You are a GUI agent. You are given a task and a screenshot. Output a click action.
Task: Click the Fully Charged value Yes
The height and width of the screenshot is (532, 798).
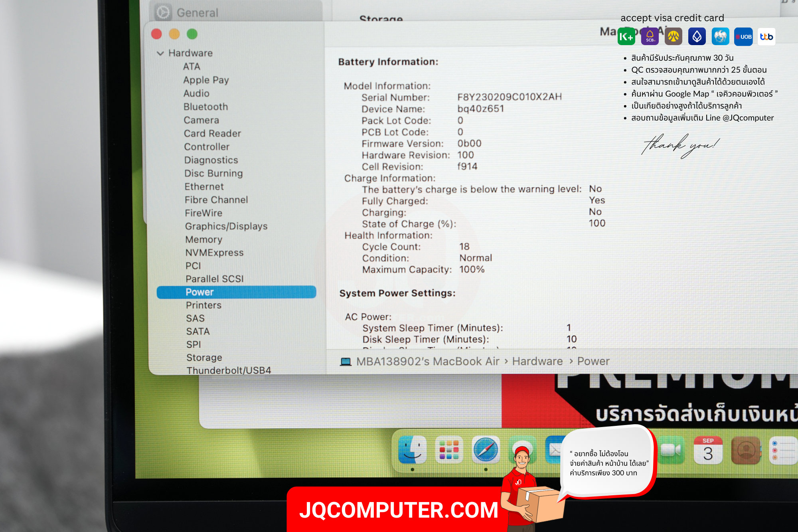pos(597,200)
